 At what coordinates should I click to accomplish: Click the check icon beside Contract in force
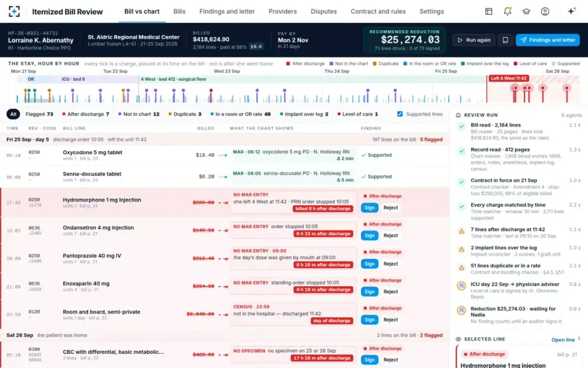pos(461,182)
